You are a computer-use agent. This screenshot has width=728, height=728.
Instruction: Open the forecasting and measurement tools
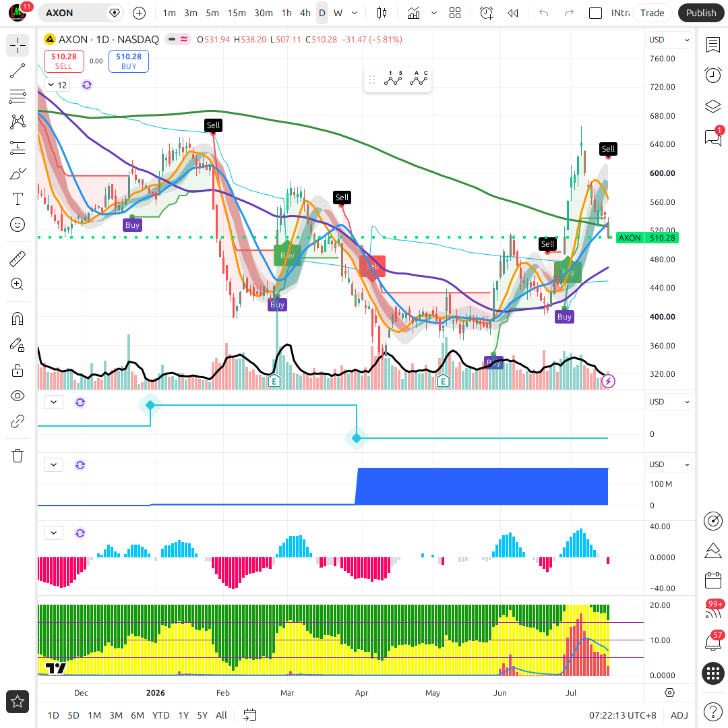tap(18, 148)
